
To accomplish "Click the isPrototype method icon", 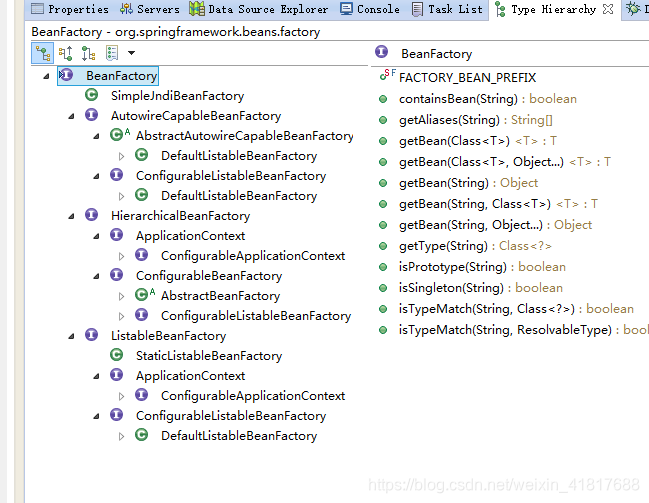I will (383, 267).
